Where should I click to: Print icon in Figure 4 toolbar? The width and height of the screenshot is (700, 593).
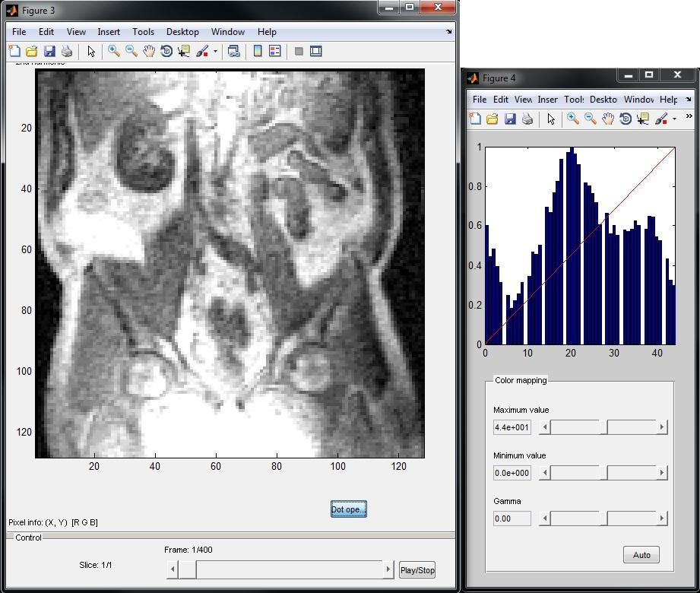pos(527,119)
